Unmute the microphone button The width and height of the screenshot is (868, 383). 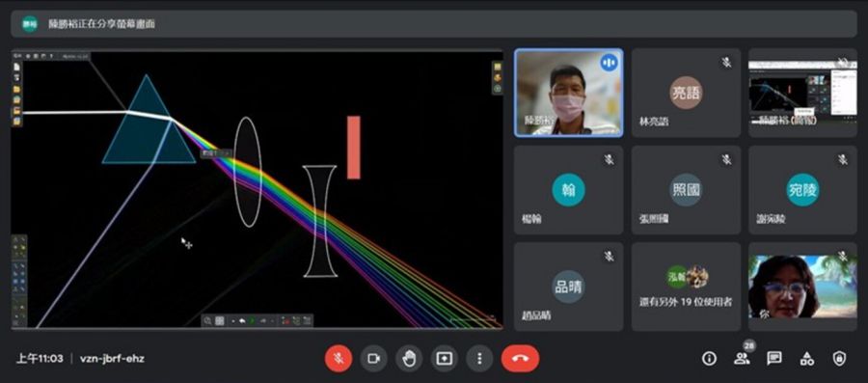pyautogui.click(x=339, y=359)
